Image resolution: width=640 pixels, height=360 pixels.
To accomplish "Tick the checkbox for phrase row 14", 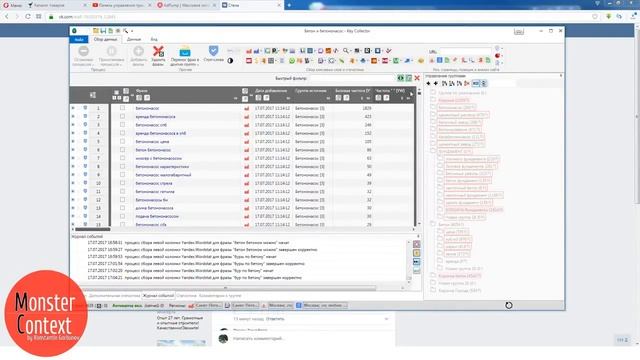I will tap(122, 216).
